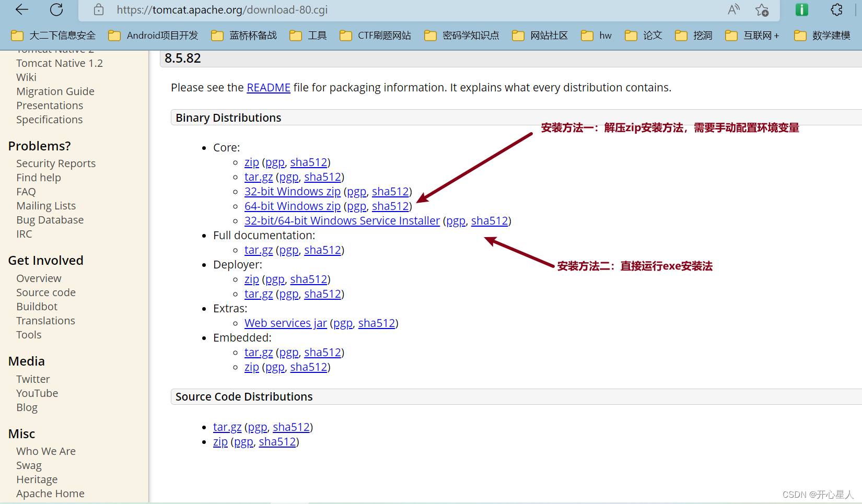Open IRC sidebar link
Image resolution: width=862 pixels, height=504 pixels.
[x=24, y=234]
